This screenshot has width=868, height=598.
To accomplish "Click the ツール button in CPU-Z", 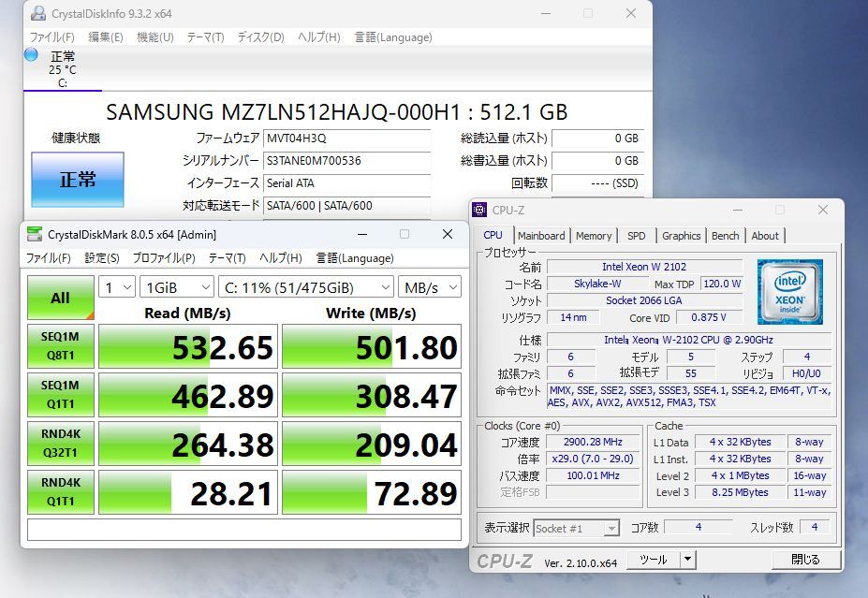I will [654, 560].
